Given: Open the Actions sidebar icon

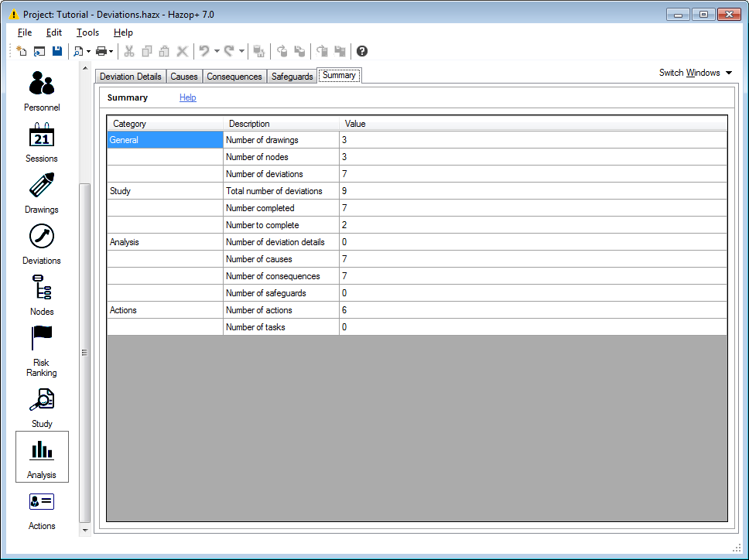Looking at the screenshot, I should click(x=42, y=503).
